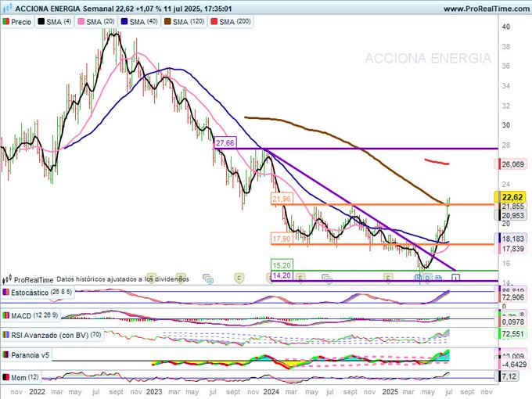
Task: Select the SMA (4) legend label
Action: point(59,22)
